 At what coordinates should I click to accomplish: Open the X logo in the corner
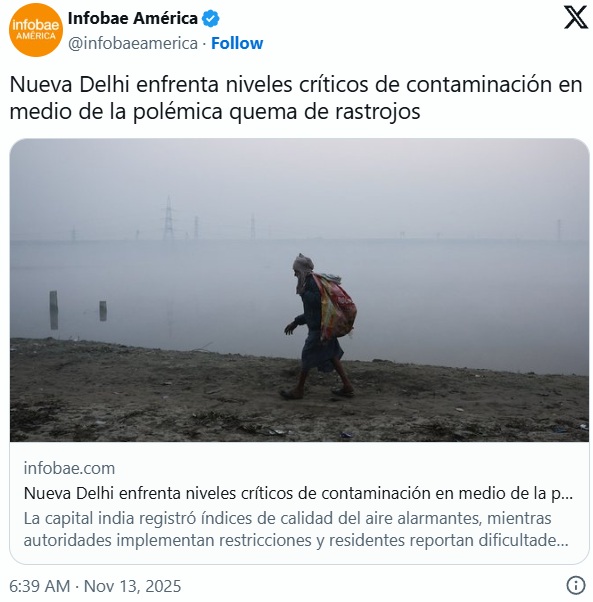pyautogui.click(x=576, y=17)
